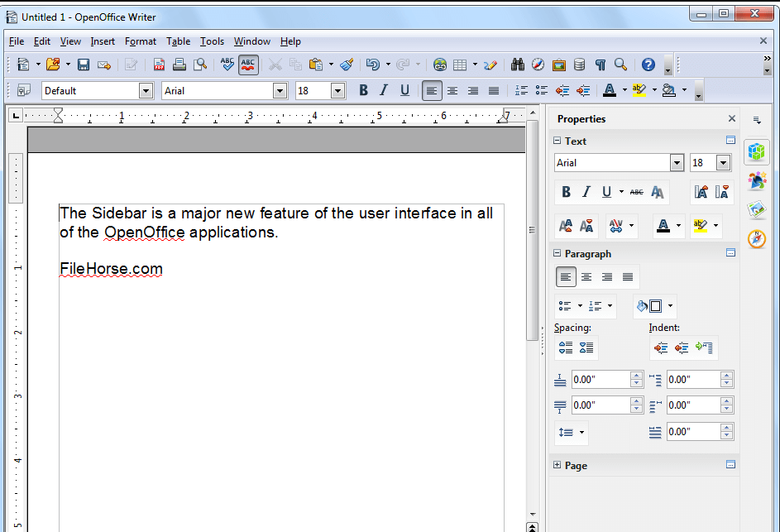Click the Document as E-mail icon
Screen dimensions: 780x532
(x=104, y=65)
